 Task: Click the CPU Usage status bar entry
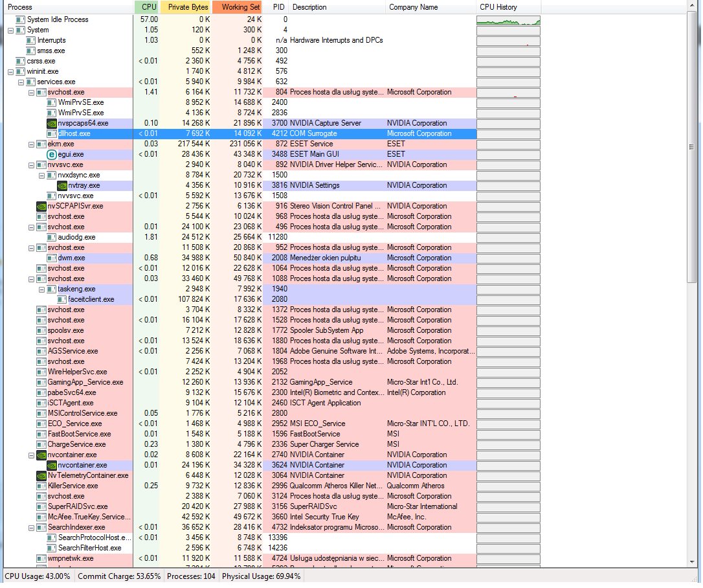37,576
